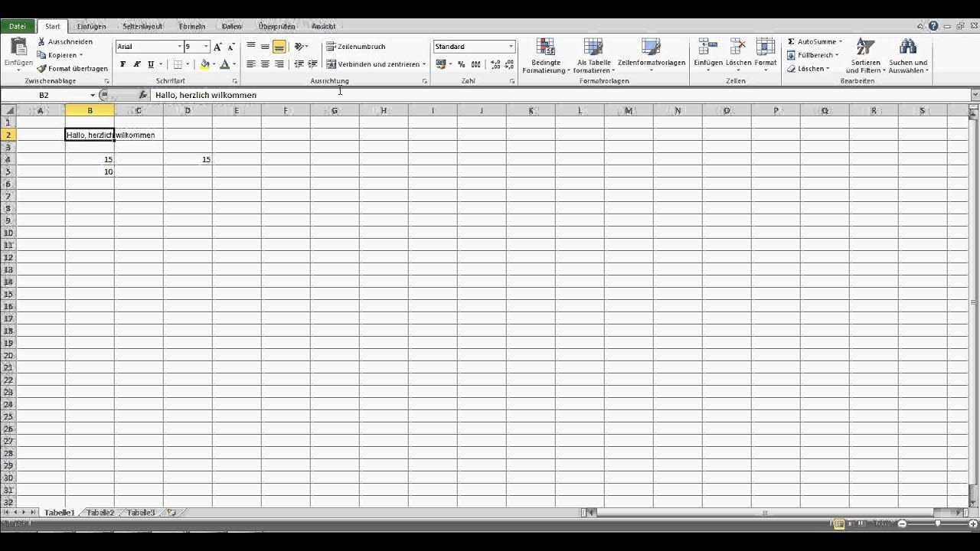Open the Standard number format dropdown
This screenshot has height=551, width=980.
(511, 47)
